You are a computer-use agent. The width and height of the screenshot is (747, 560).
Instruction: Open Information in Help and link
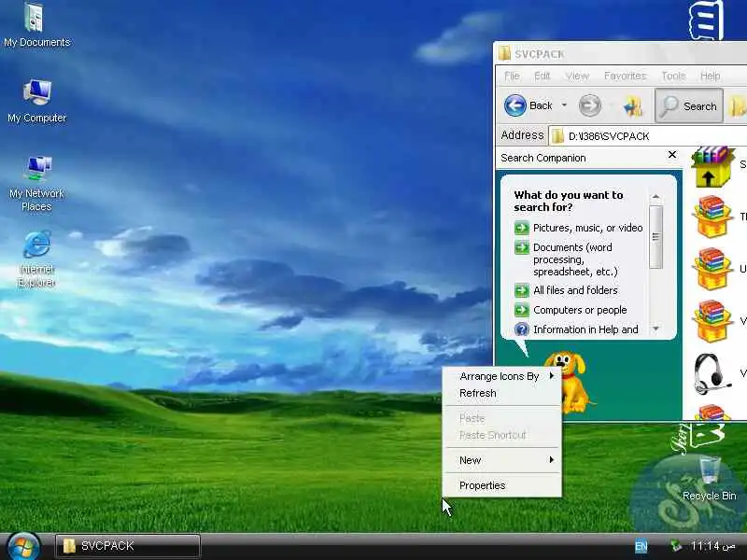pyautogui.click(x=585, y=329)
